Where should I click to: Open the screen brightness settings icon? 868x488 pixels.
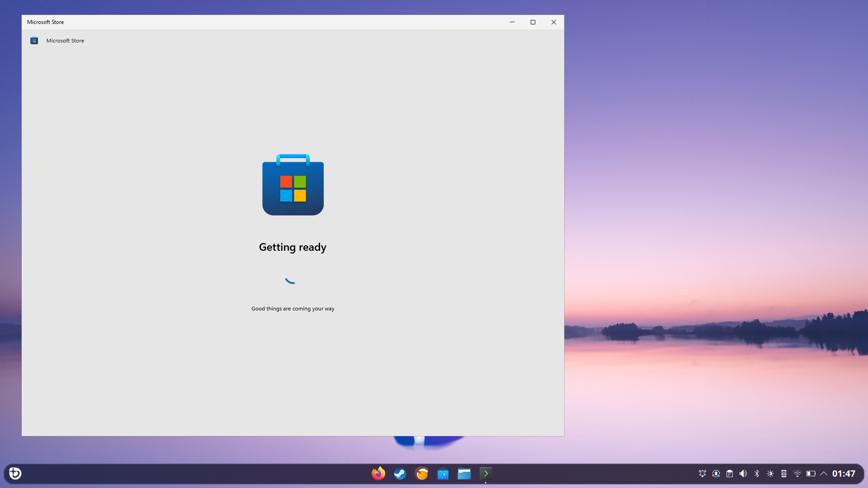(770, 474)
